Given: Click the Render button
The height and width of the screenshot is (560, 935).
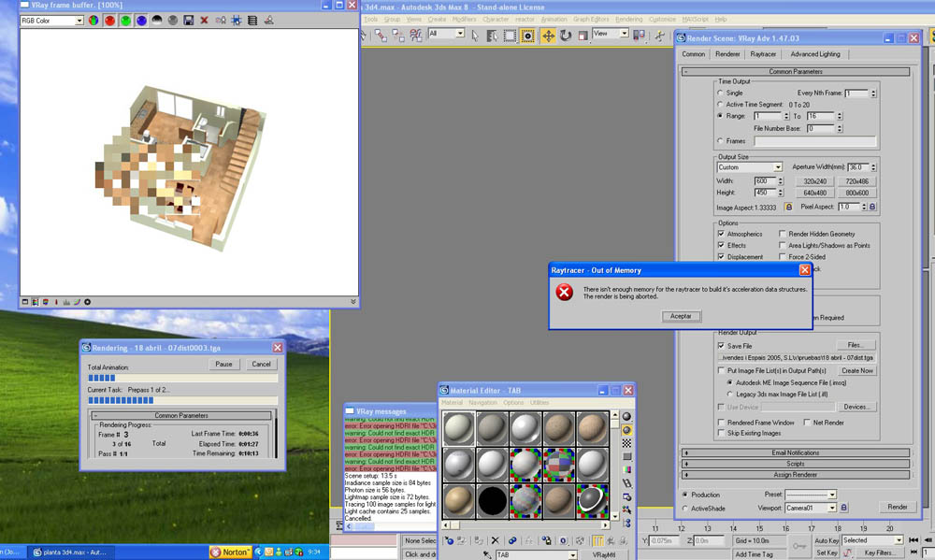Looking at the screenshot, I should tap(897, 507).
